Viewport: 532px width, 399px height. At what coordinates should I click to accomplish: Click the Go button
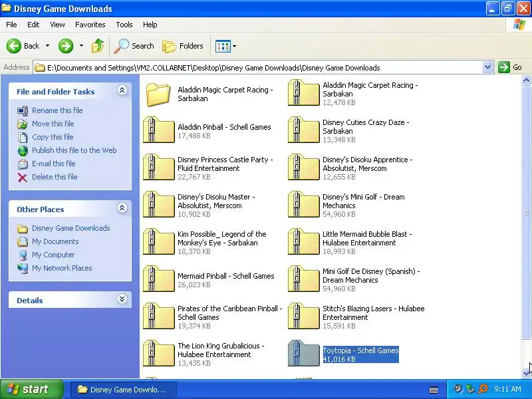click(x=510, y=68)
